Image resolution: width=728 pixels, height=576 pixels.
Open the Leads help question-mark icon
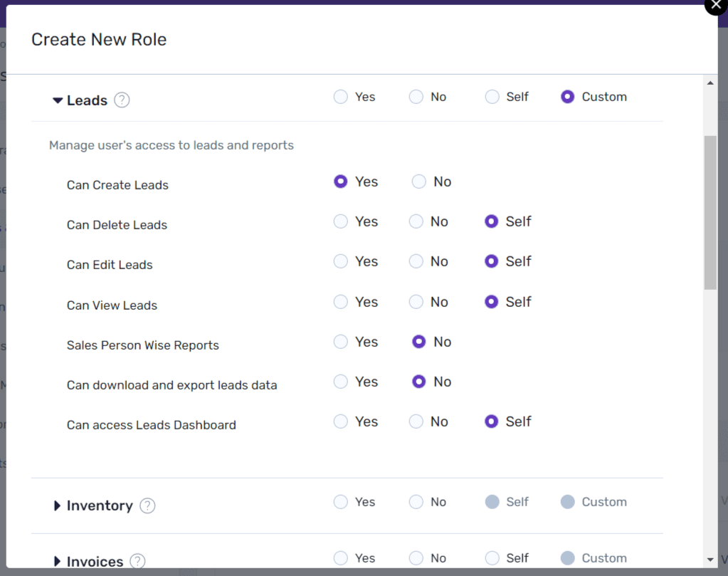pos(122,100)
